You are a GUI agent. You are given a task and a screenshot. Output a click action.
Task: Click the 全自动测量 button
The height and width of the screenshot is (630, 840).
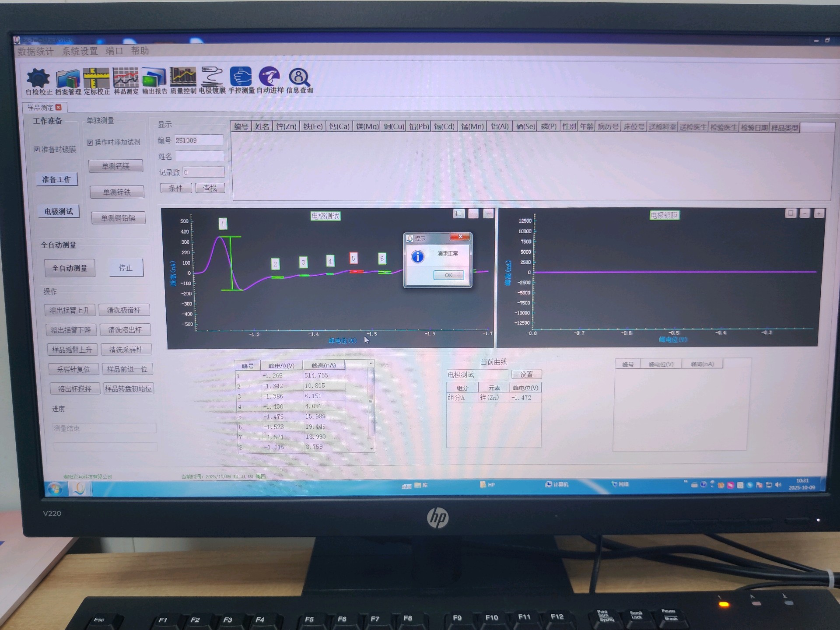point(70,268)
